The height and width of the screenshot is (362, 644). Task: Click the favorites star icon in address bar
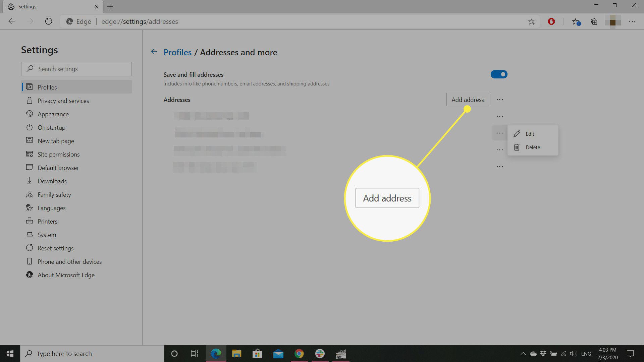531,21
